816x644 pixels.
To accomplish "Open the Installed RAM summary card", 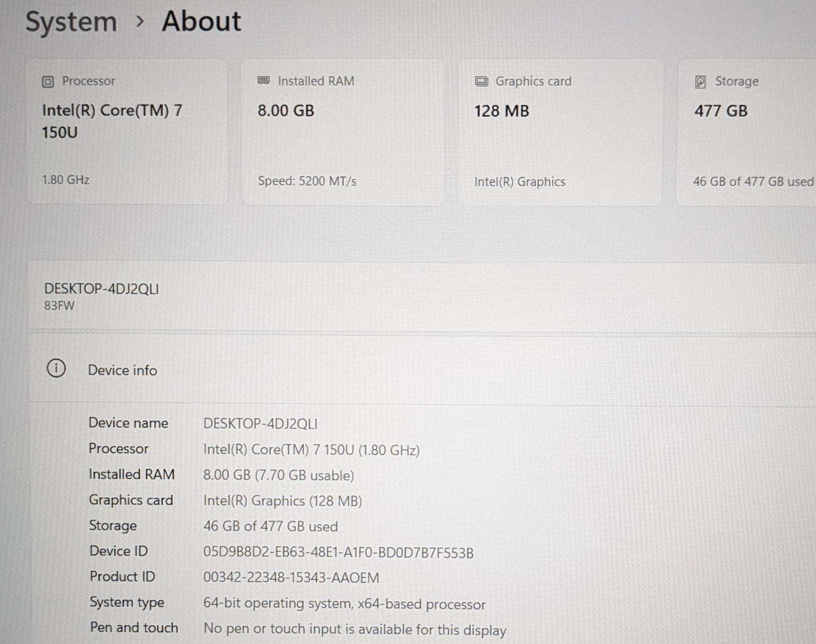I will click(x=342, y=132).
